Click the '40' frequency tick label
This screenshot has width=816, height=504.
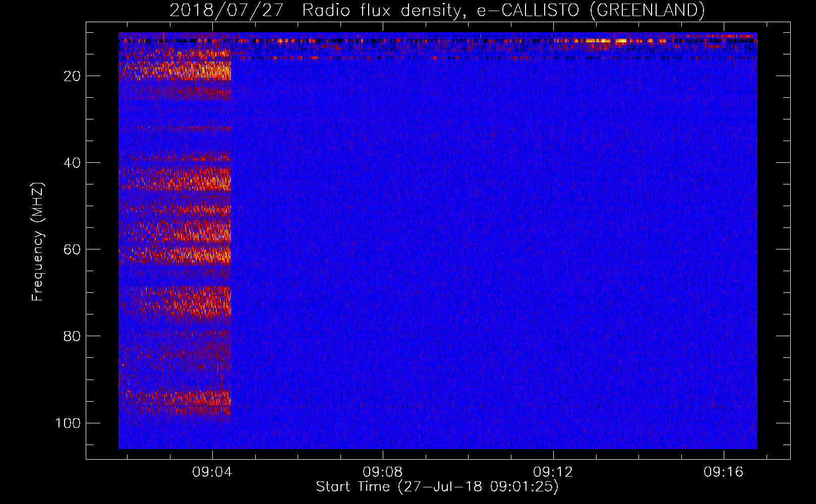click(72, 163)
